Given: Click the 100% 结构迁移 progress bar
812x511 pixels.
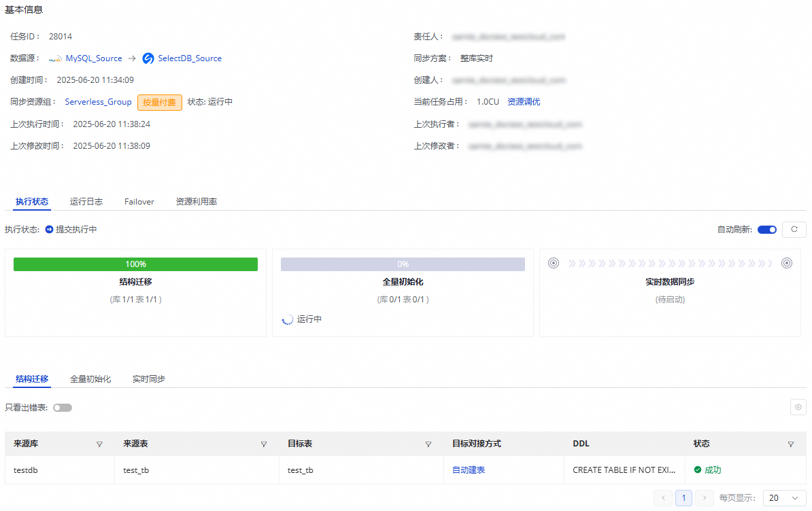Looking at the screenshot, I should point(136,264).
